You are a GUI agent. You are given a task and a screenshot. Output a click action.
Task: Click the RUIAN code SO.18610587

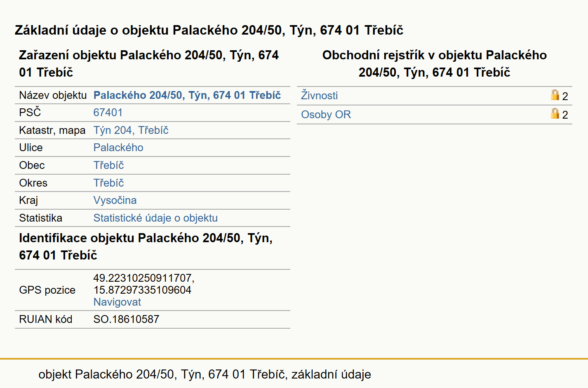click(x=126, y=319)
